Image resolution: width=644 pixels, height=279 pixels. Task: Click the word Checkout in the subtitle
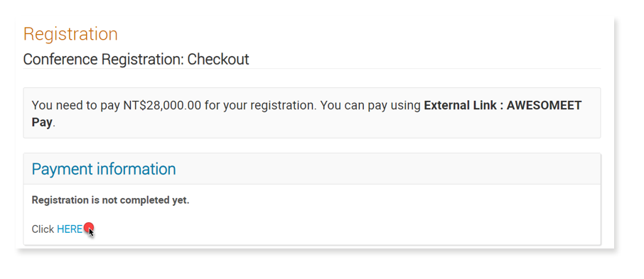coord(218,60)
